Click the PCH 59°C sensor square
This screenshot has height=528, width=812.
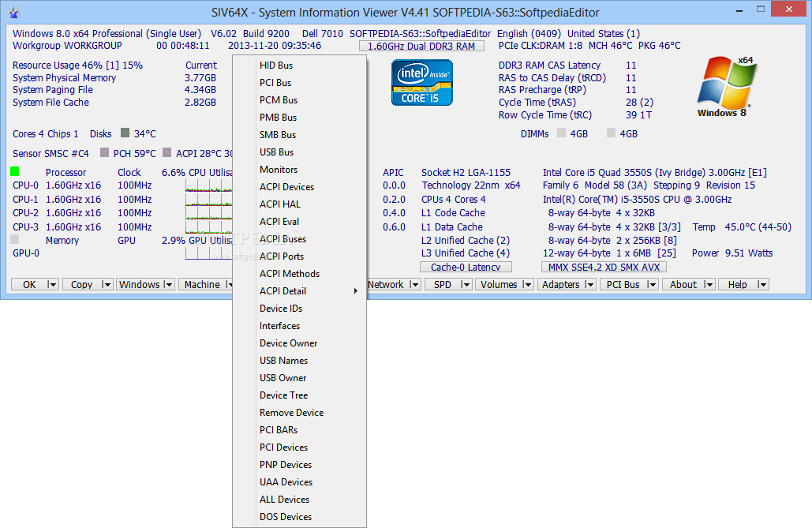(105, 152)
